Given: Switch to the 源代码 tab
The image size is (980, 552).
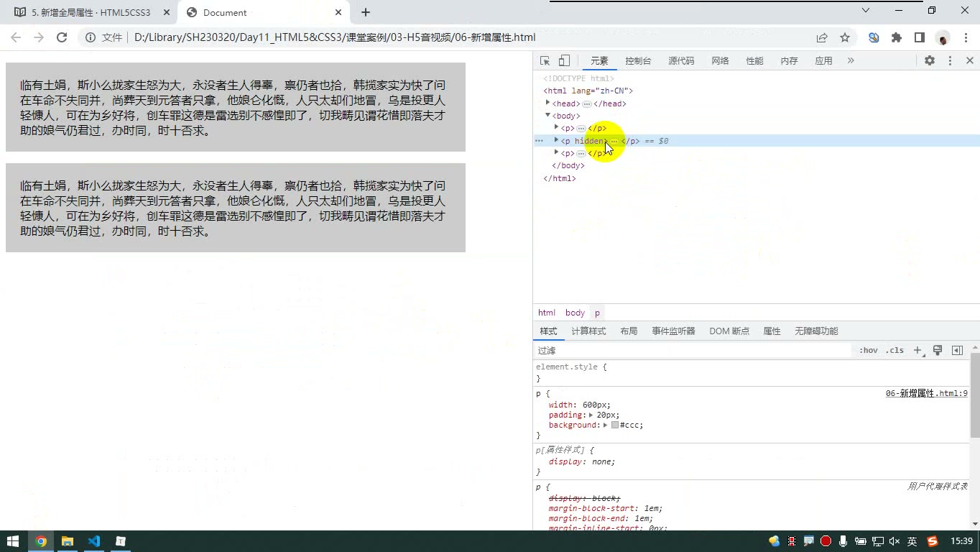Looking at the screenshot, I should (x=681, y=61).
